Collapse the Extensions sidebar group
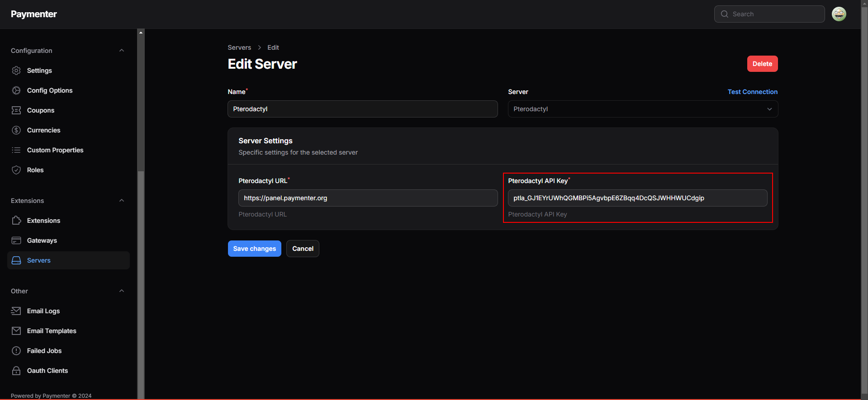 121,201
